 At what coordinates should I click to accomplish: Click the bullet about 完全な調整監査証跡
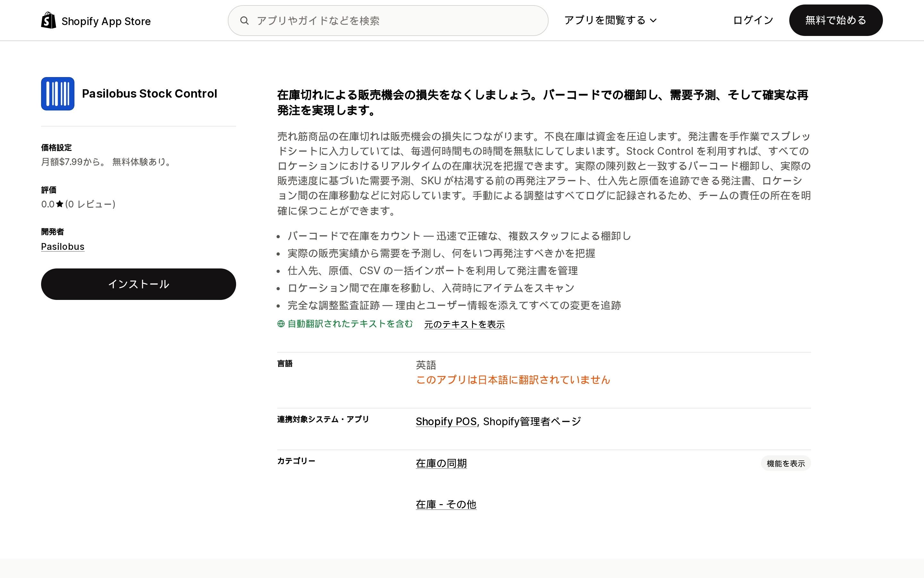pos(454,305)
